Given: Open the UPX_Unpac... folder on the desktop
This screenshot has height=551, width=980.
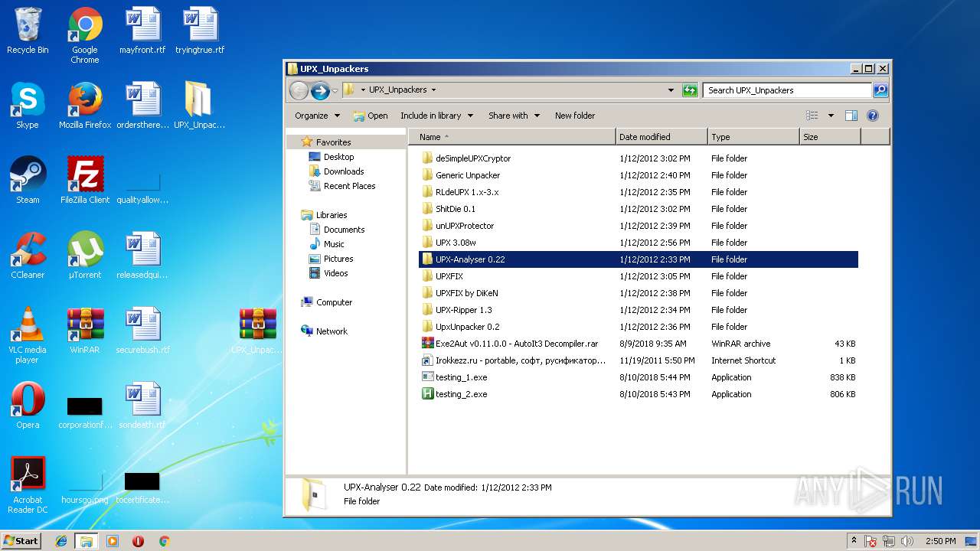Looking at the screenshot, I should (x=199, y=106).
